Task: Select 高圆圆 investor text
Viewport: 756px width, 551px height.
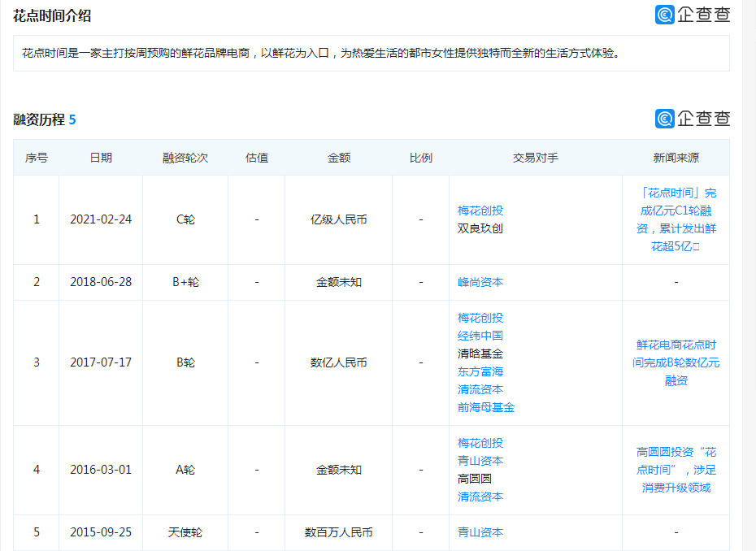Action: point(475,479)
